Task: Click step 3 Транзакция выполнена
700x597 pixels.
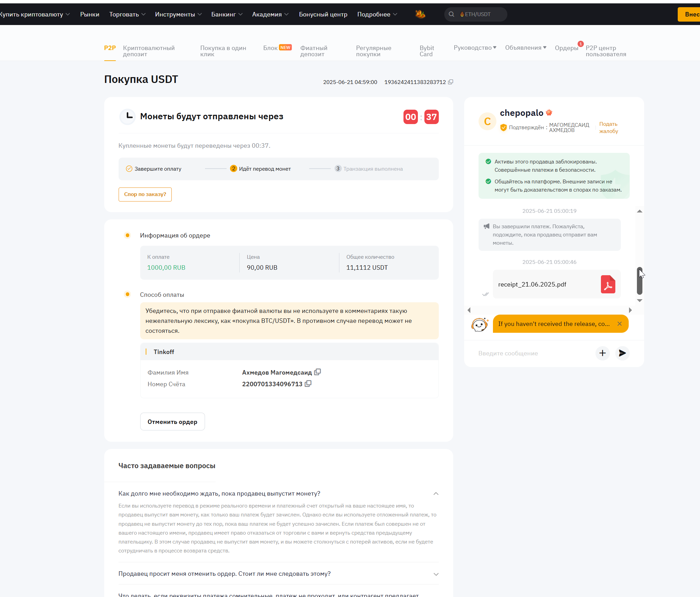Action: coord(369,169)
